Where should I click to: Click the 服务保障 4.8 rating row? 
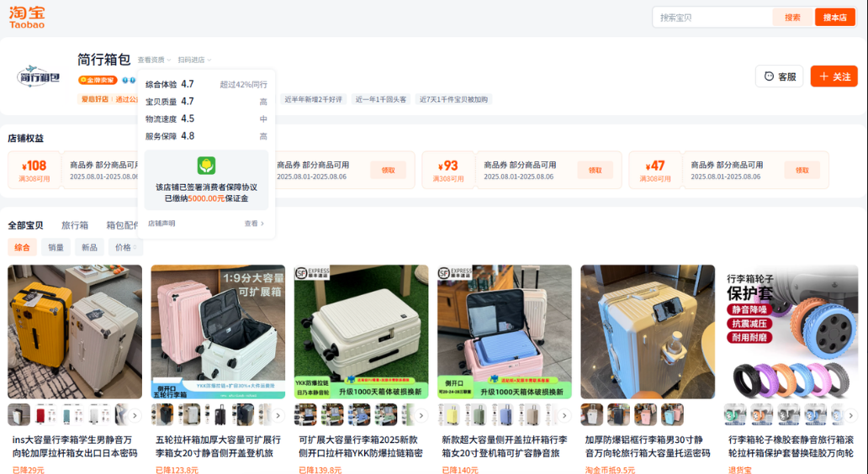point(206,136)
